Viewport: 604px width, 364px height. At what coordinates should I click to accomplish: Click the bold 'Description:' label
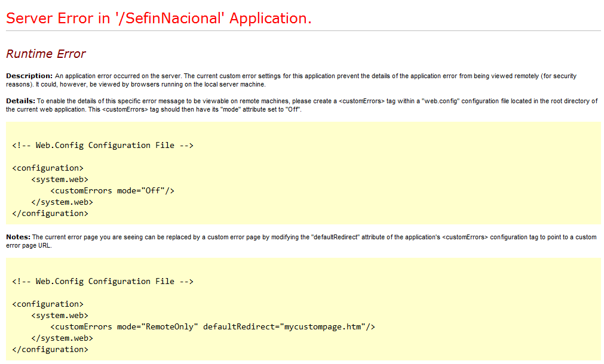pos(29,76)
